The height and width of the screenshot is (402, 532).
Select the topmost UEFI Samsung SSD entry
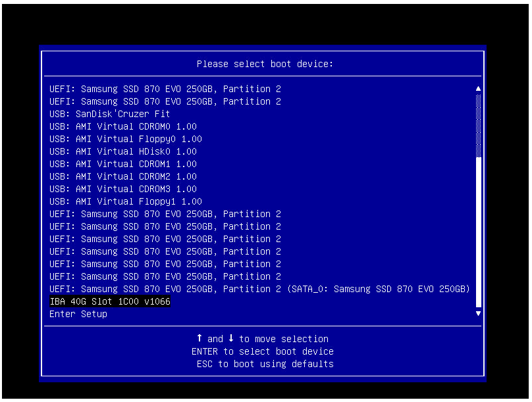(165, 89)
